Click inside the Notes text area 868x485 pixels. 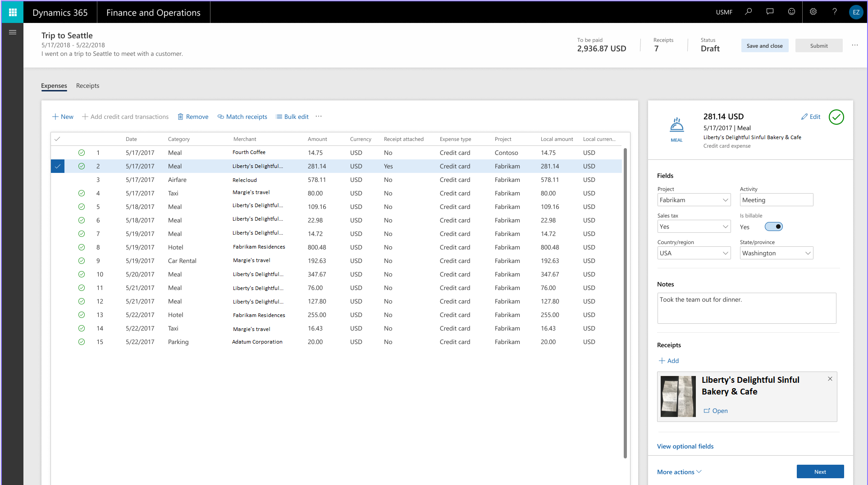click(x=746, y=308)
